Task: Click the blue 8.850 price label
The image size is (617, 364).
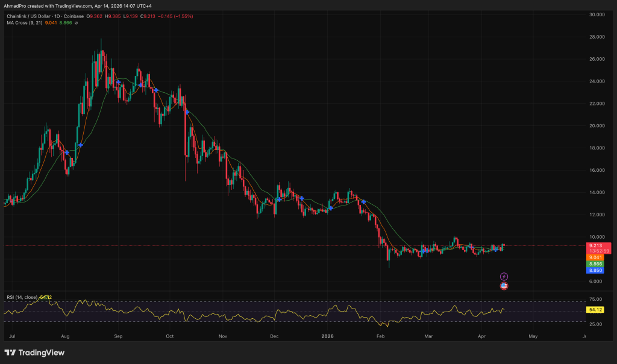Action: coord(595,271)
